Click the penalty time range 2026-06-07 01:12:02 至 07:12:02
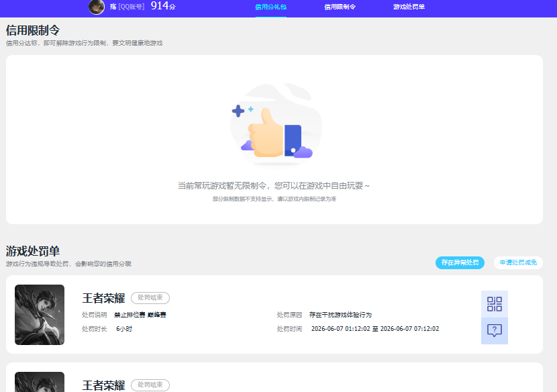 coord(375,329)
